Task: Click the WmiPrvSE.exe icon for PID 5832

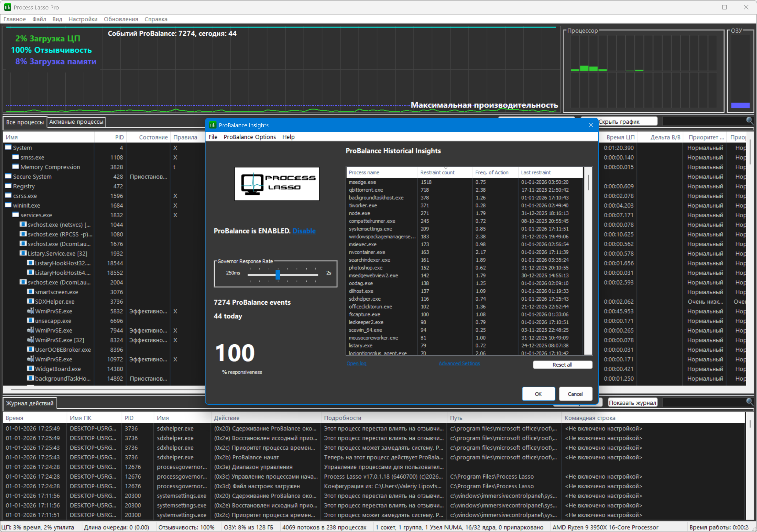Action: tap(30, 311)
